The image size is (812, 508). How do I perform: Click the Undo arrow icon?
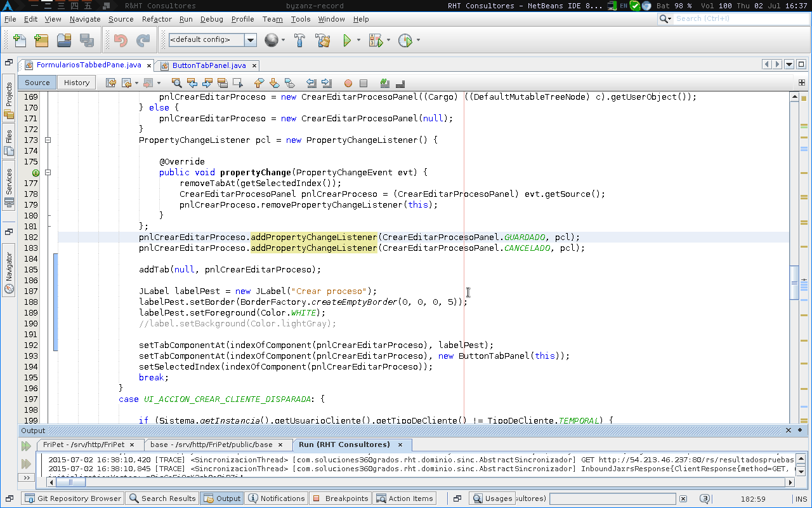pyautogui.click(x=121, y=41)
